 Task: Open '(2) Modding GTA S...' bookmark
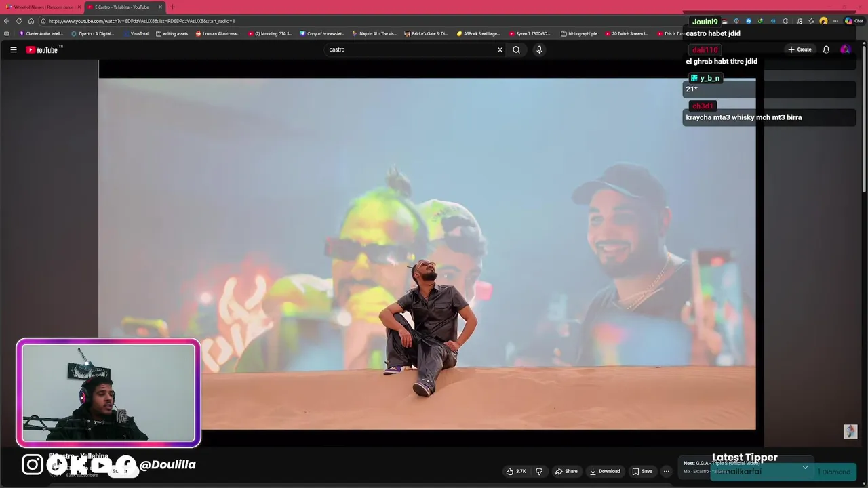(270, 33)
